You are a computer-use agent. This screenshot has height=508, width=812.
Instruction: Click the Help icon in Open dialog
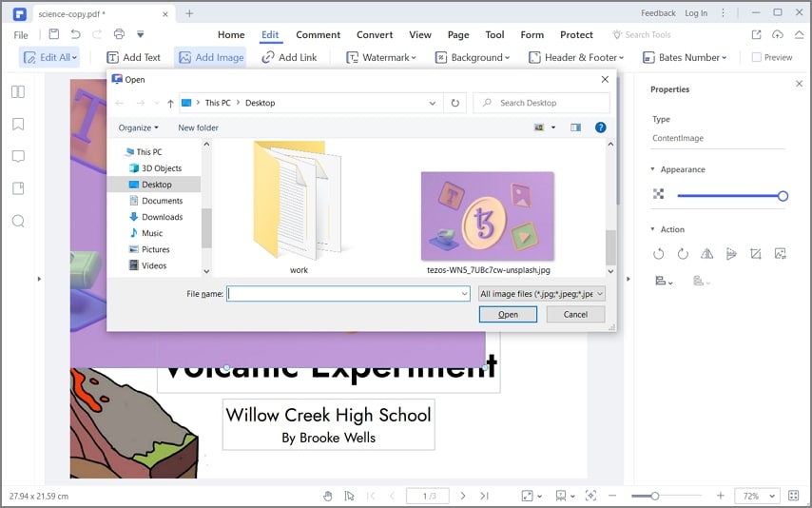click(x=600, y=127)
